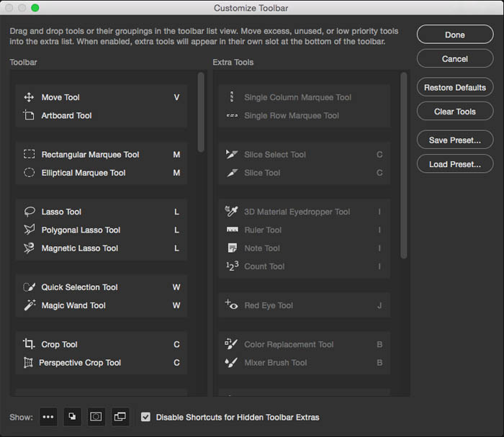Click the L shortcut of Polygonal Lasso Tool
The image size is (504, 437).
[176, 230]
